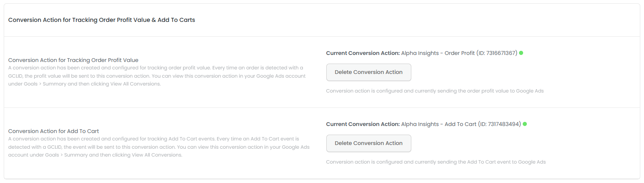Click green status dot beside Add To Cart ID

pos(525,124)
